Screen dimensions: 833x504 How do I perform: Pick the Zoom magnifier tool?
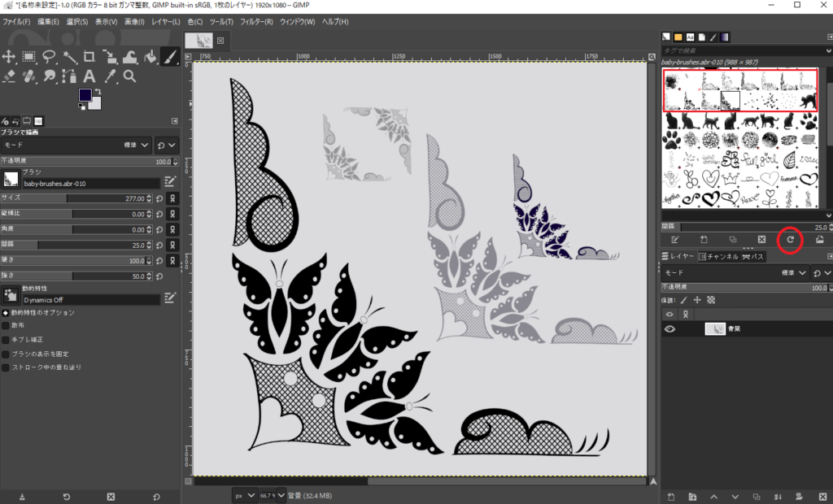[129, 76]
